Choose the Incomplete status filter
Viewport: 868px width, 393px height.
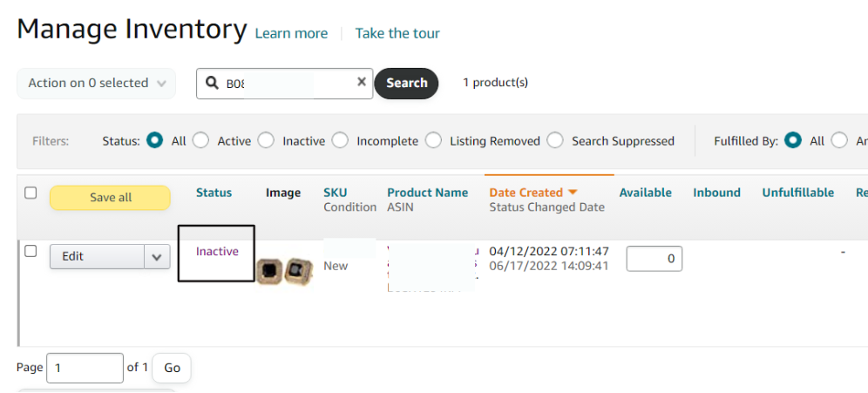pyautogui.click(x=340, y=140)
